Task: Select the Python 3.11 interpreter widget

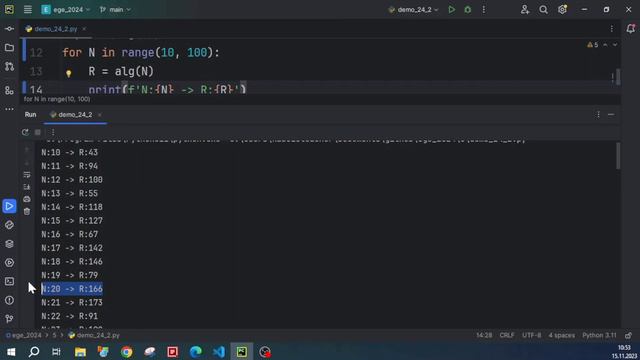Action: pos(599,336)
